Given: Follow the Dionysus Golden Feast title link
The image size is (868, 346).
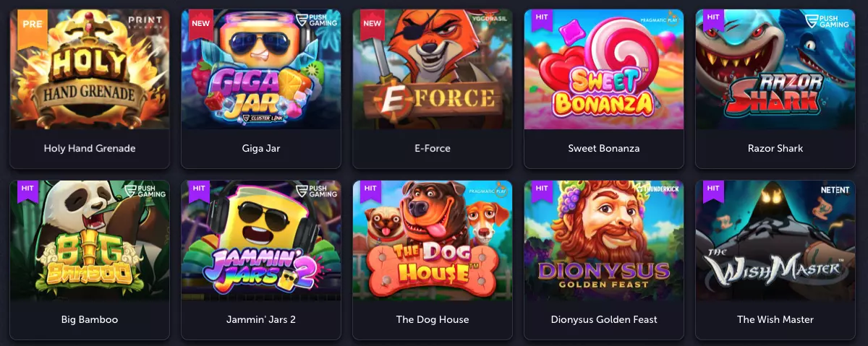Looking at the screenshot, I should point(604,319).
